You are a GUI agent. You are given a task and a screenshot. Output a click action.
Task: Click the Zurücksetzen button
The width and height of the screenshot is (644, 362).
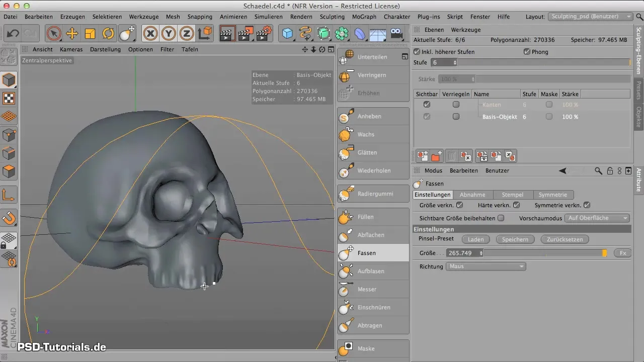tap(565, 240)
